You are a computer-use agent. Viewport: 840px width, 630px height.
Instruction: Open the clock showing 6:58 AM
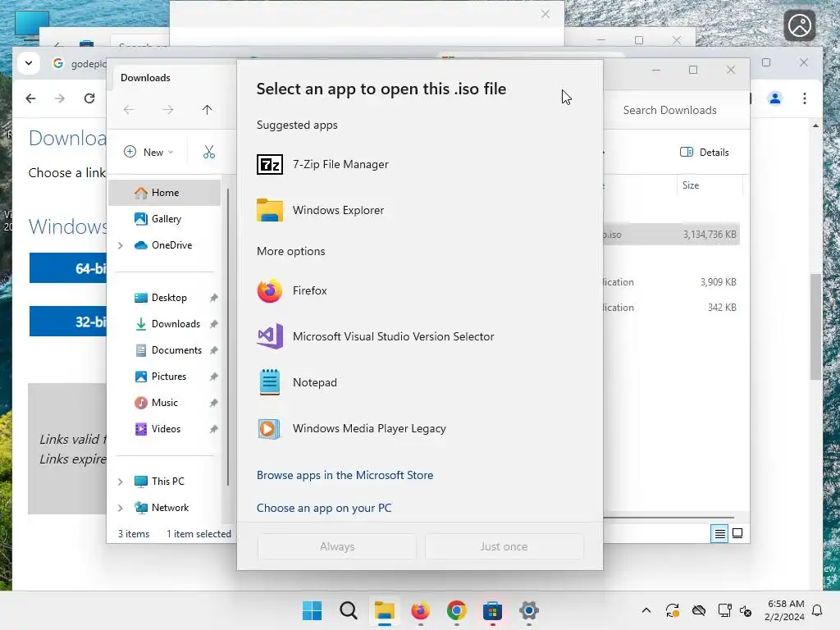[x=784, y=610]
